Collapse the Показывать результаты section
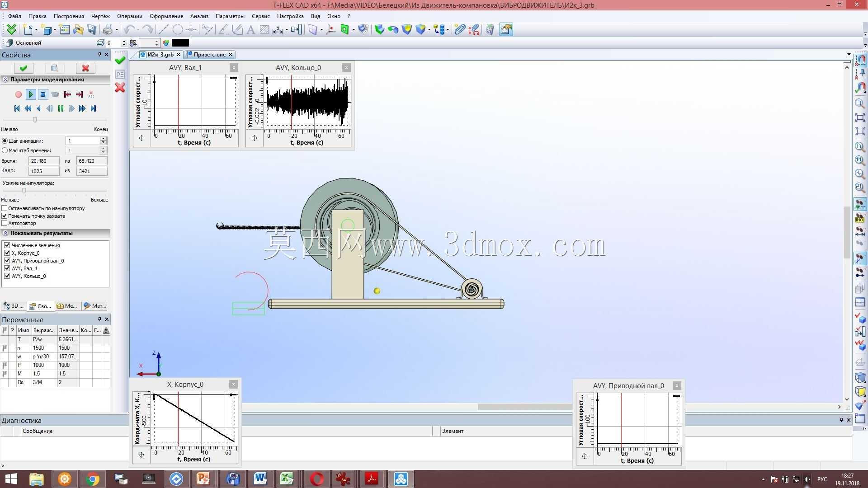The image size is (868, 488). pos(5,233)
